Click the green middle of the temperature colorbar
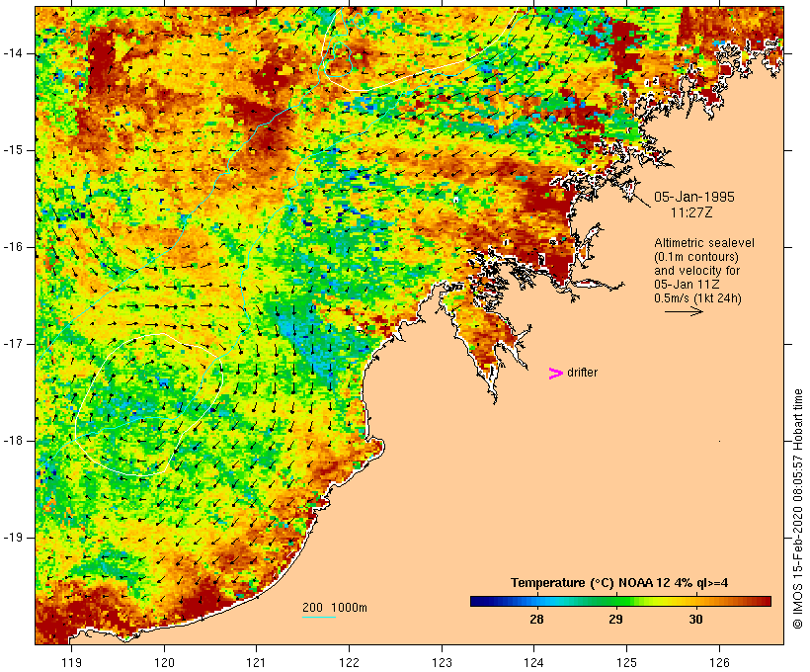The image size is (810, 672). [x=620, y=601]
